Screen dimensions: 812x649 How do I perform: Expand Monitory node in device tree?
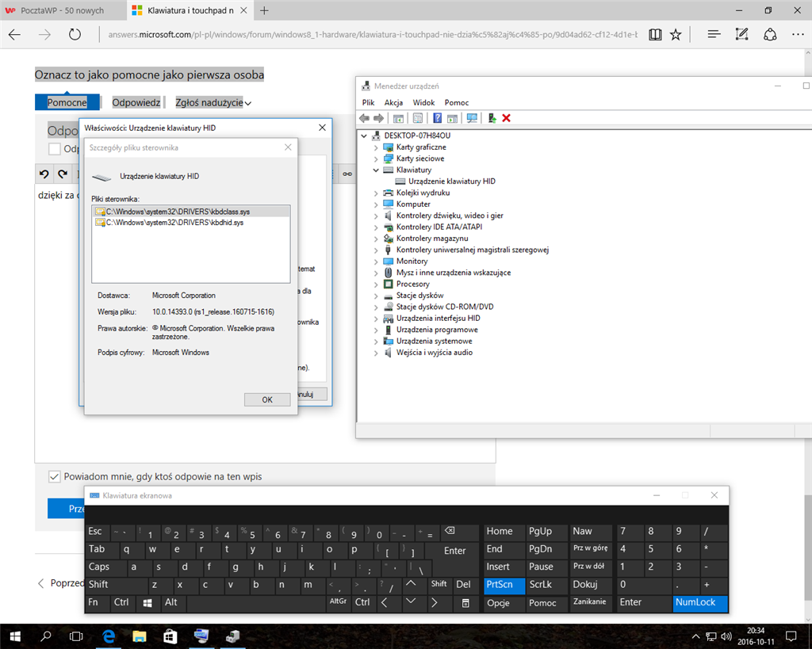point(376,262)
